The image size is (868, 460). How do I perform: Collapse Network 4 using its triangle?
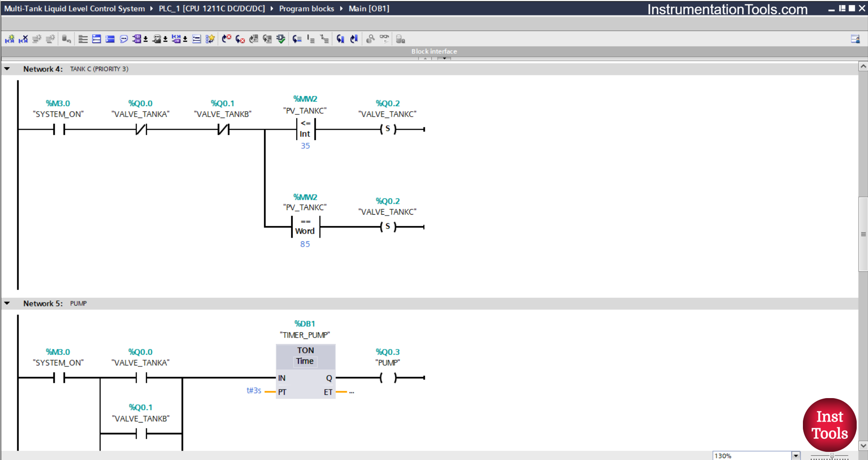7,69
